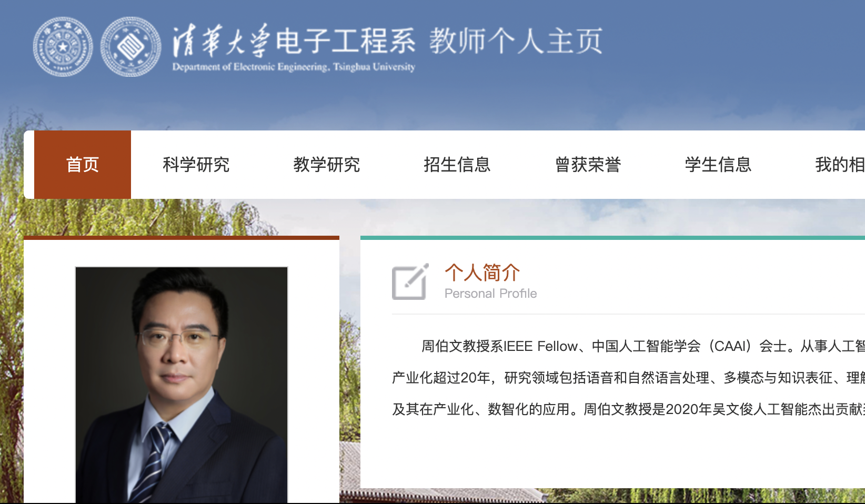Open the 首页 home tab
This screenshot has width=865, height=504.
[x=83, y=165]
